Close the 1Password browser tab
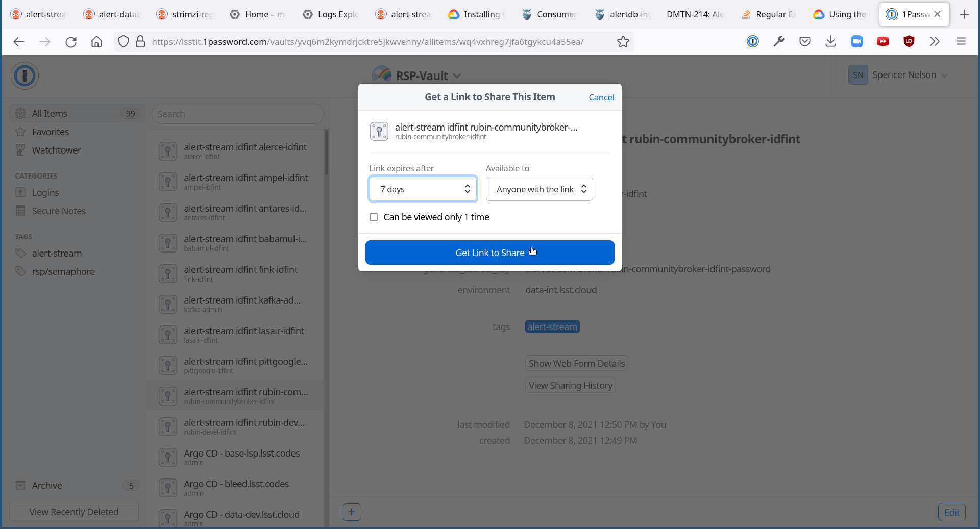 point(938,14)
